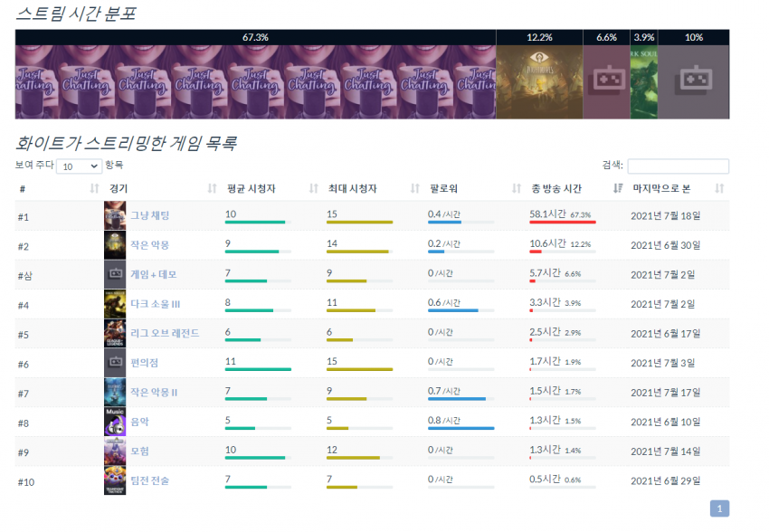
Task: Click 게임 + 데모 controller icon
Action: 115,274
